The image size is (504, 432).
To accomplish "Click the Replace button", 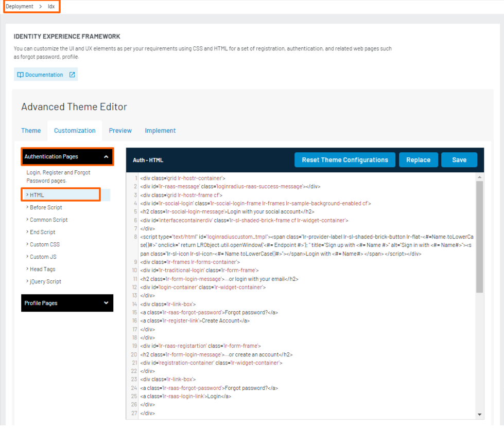I will click(418, 160).
